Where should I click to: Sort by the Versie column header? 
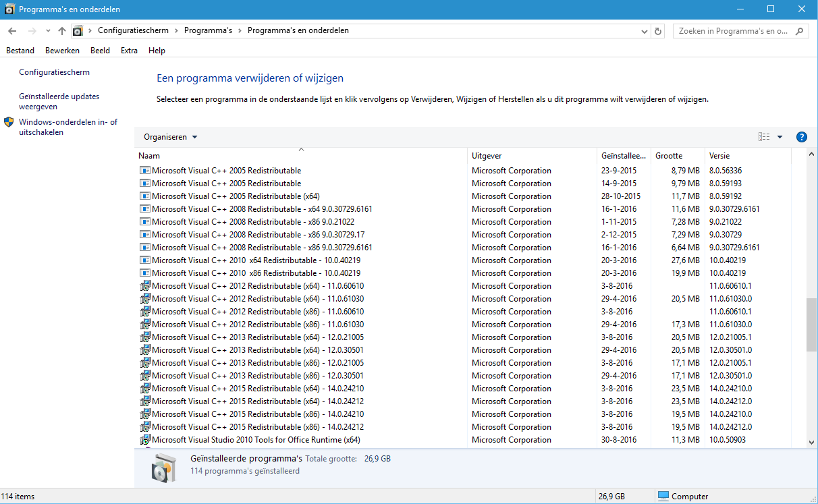(748, 156)
